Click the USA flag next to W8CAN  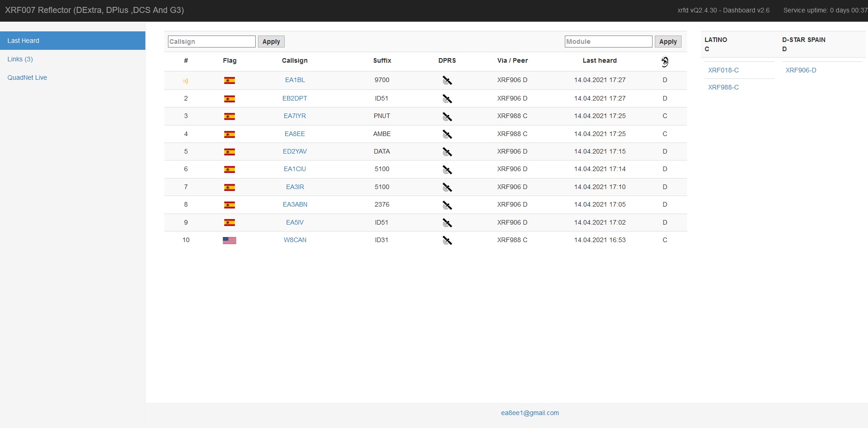coord(229,240)
